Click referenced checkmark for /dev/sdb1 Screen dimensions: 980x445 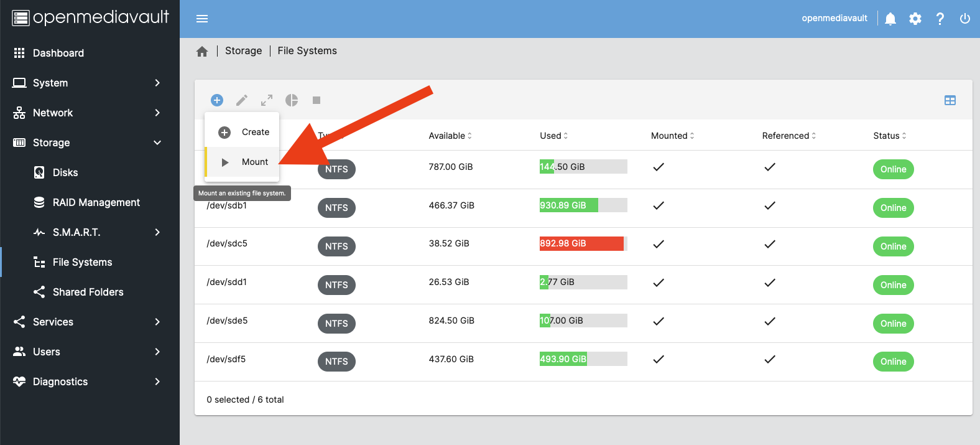click(x=770, y=205)
